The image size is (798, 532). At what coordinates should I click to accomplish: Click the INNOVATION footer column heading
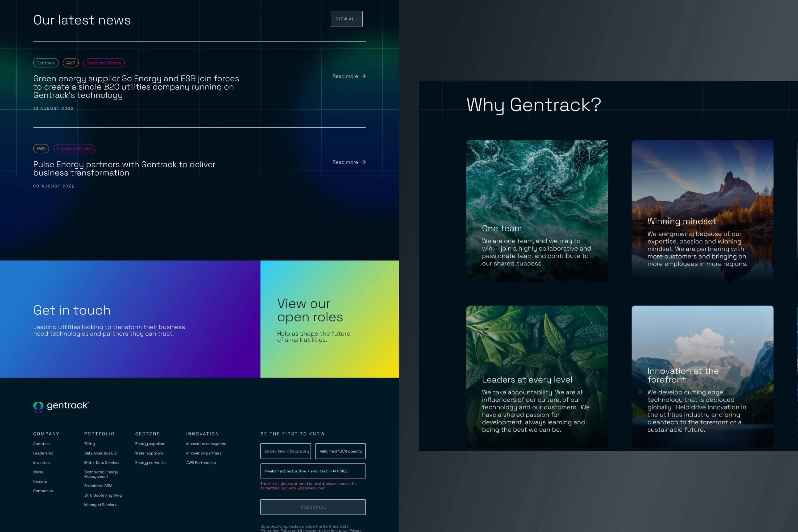pyautogui.click(x=202, y=434)
